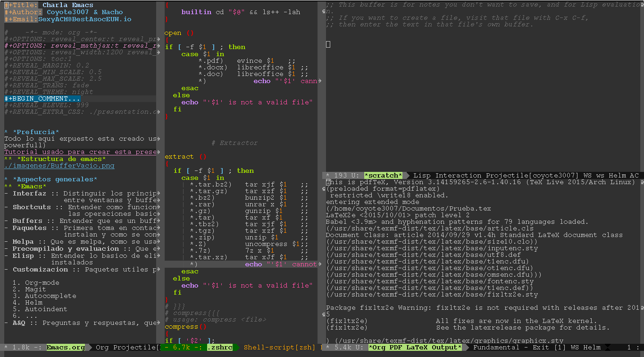Expand the folded #+BEGIN_COMMENT block

[x=42, y=99]
